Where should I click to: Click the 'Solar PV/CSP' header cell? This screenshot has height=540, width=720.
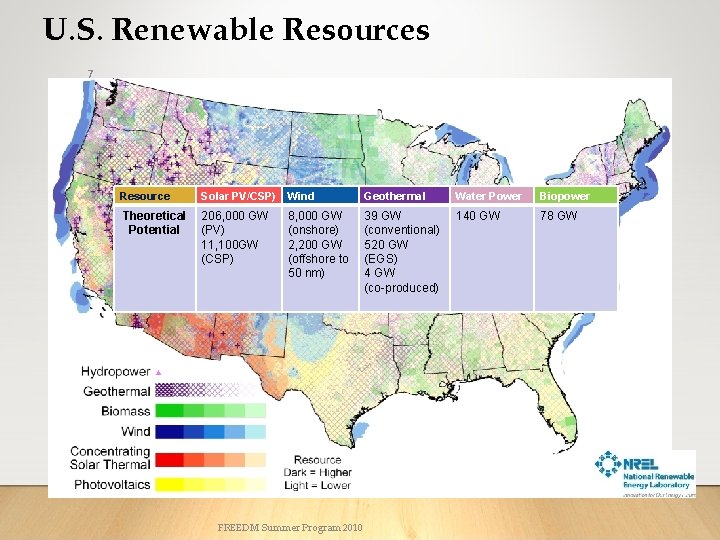(x=239, y=196)
